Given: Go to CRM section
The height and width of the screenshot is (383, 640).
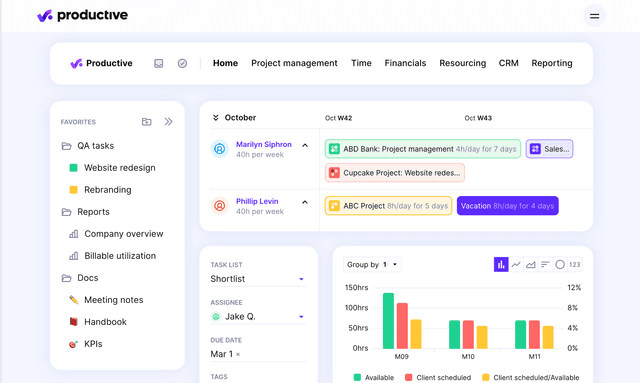Looking at the screenshot, I should pyautogui.click(x=509, y=63).
